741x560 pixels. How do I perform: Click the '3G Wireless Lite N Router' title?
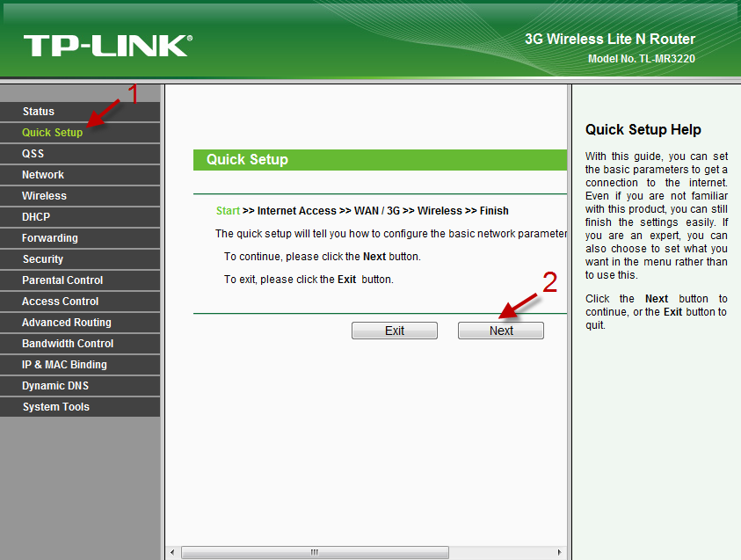[610, 40]
